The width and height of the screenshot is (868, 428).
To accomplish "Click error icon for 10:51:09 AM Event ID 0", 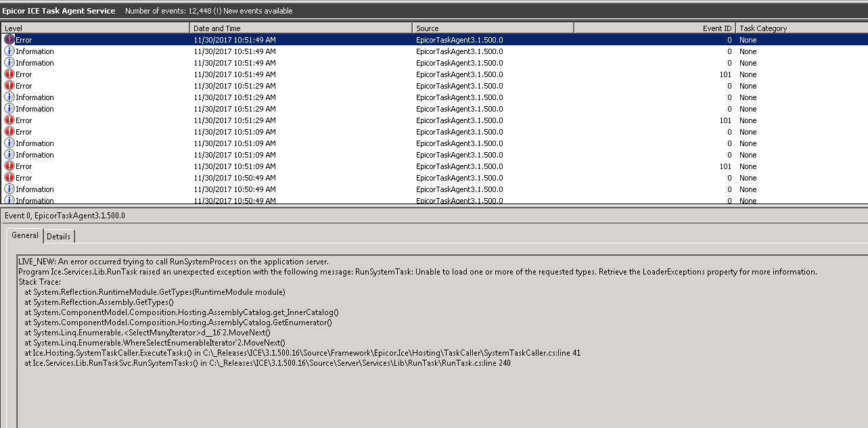I will tap(9, 132).
